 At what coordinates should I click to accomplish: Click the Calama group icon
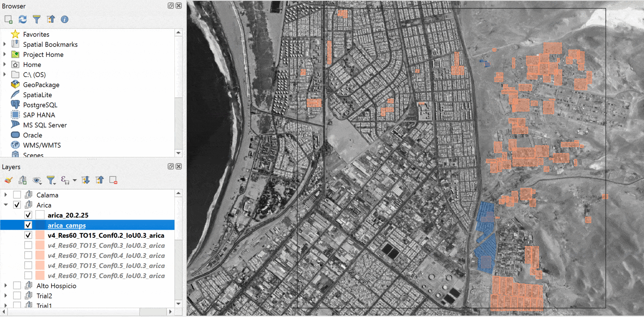coord(29,195)
